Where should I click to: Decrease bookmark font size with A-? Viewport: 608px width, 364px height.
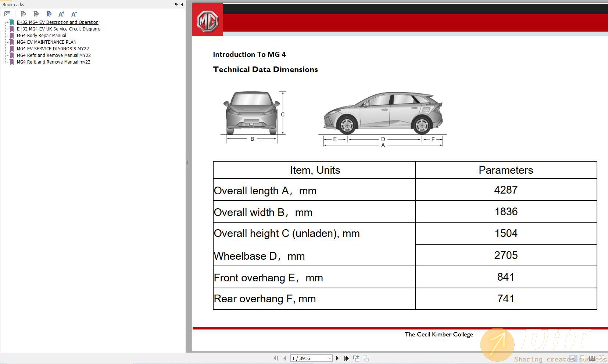(74, 14)
